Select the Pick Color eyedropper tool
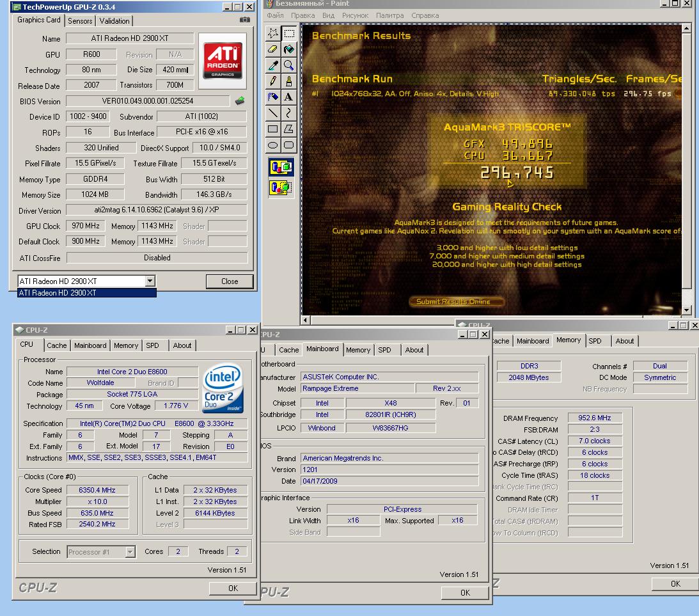Viewport: 699px width, 616px height. pos(273,65)
